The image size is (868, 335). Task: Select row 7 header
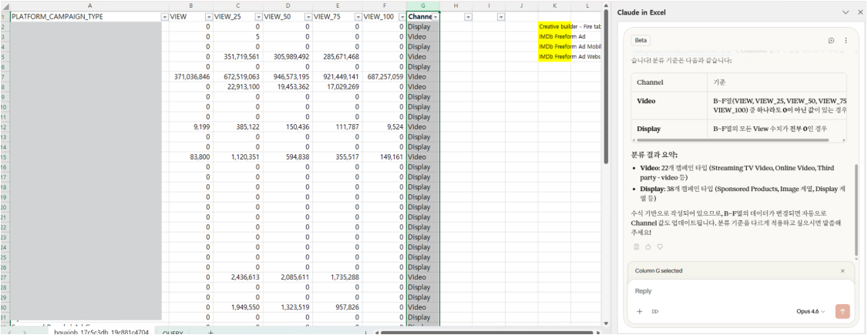[5, 77]
